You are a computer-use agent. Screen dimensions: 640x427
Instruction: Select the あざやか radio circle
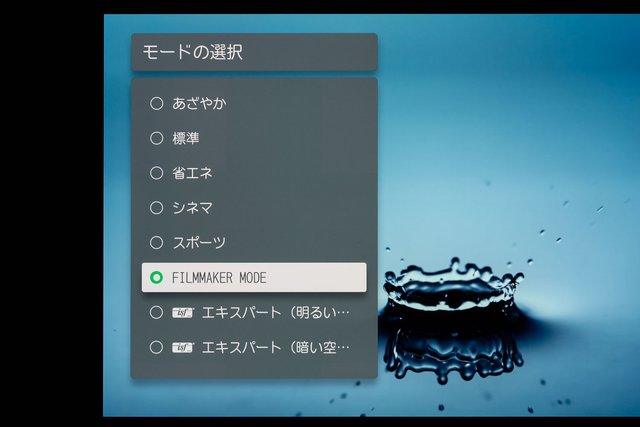(x=156, y=103)
